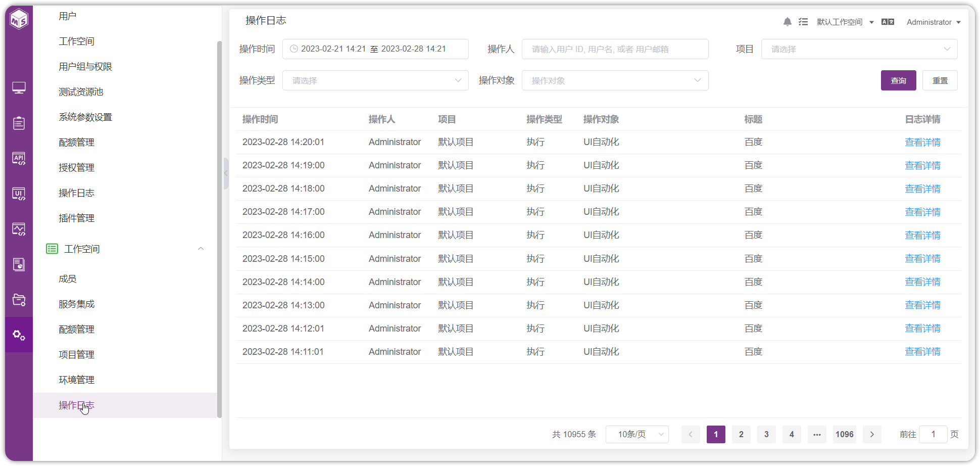This screenshot has width=980, height=466.
Task: Open 系统参数设置 menu item
Action: pos(85,117)
